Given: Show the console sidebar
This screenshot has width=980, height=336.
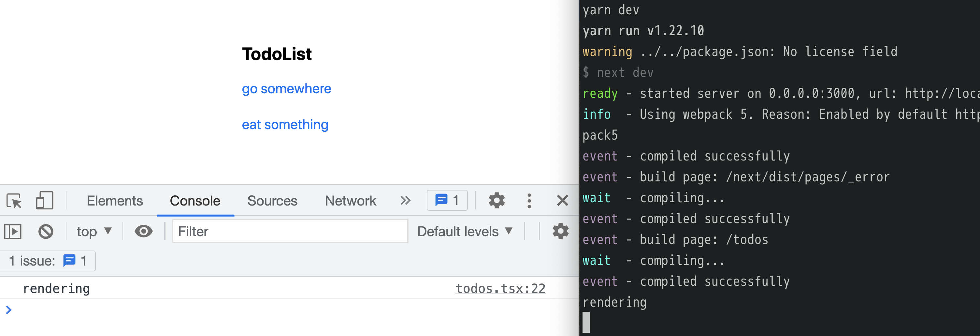Looking at the screenshot, I should coord(13,231).
